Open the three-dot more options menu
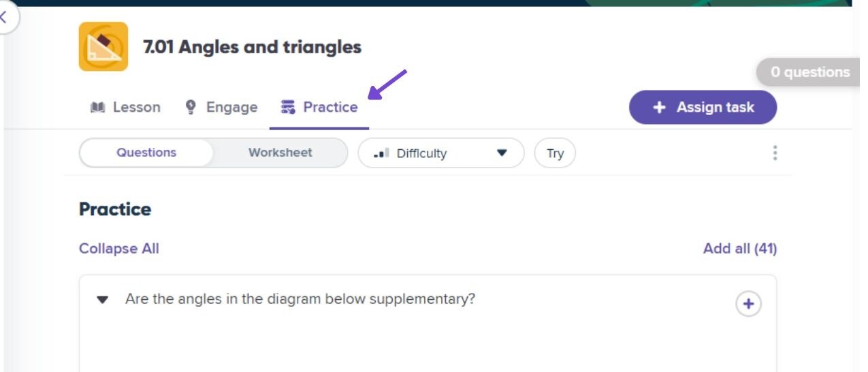This screenshot has width=868, height=372. (x=775, y=153)
